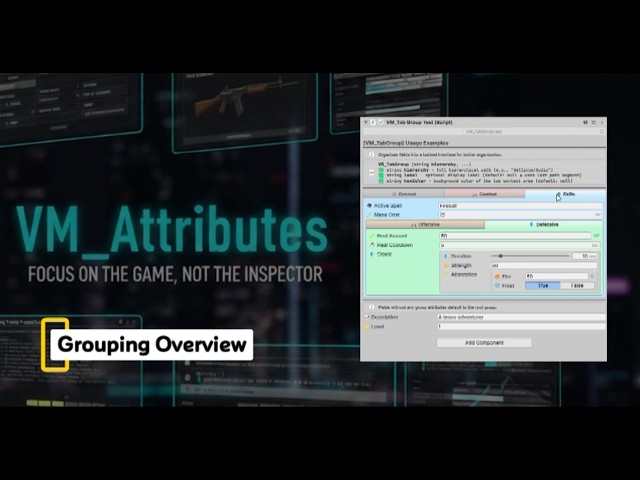Click the Active Spell label icon
640x480 pixels.
[369, 206]
